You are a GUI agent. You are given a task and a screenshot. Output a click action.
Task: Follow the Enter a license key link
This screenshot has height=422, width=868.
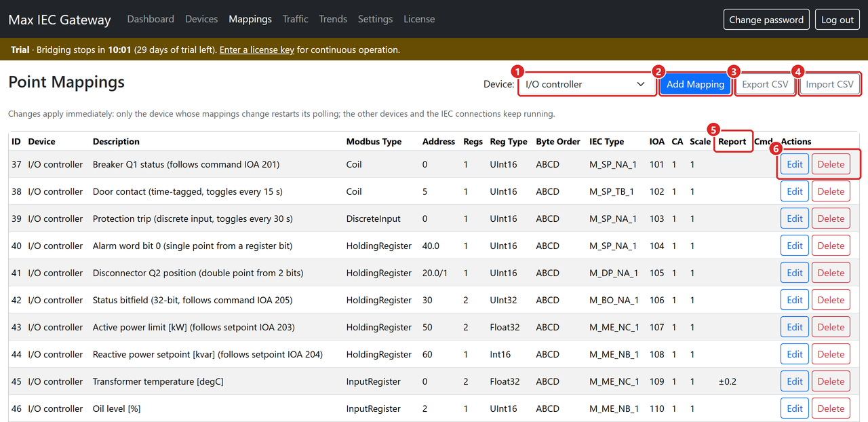click(257, 50)
